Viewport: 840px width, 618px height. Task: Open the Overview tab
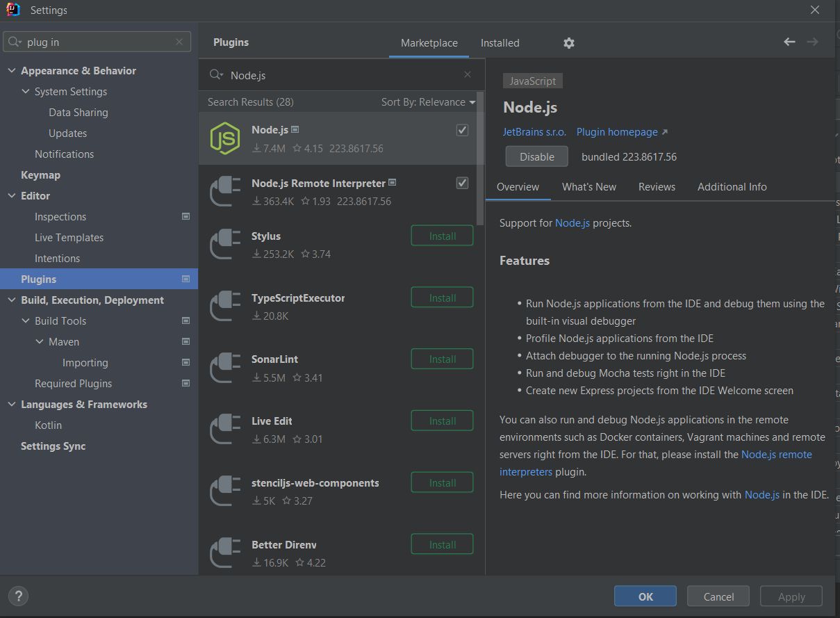tap(518, 186)
